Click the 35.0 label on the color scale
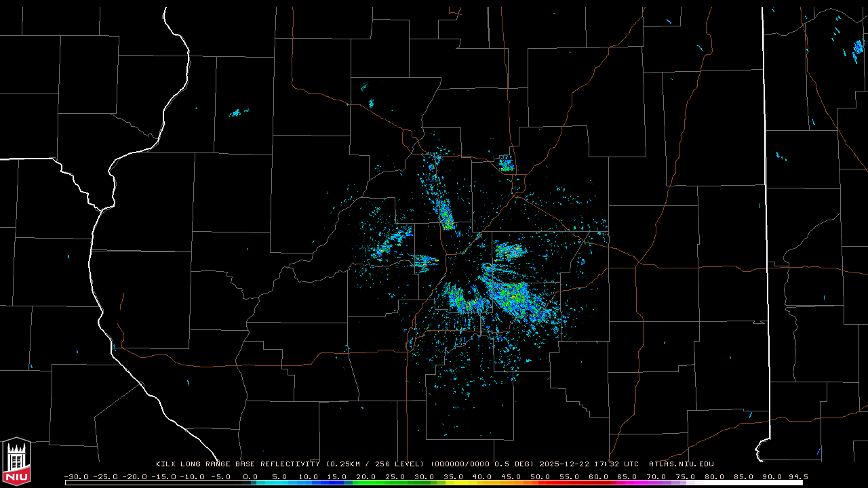Viewport: 868px width, 488px height. 453,476
